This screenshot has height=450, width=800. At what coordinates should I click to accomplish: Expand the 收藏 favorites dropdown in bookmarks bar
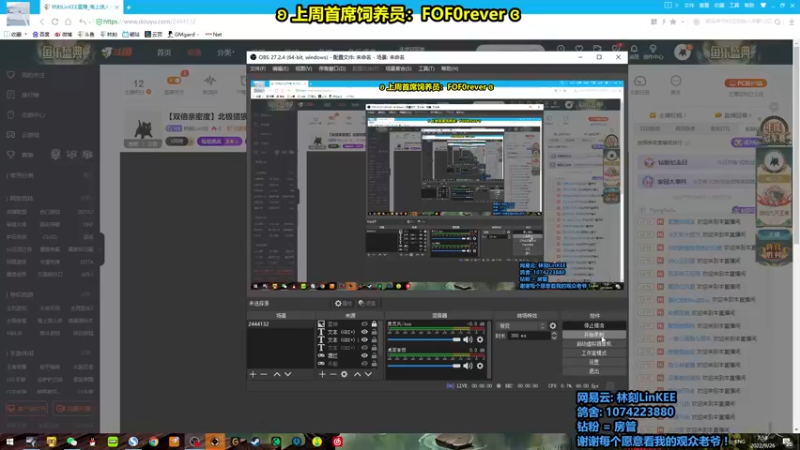[16, 34]
